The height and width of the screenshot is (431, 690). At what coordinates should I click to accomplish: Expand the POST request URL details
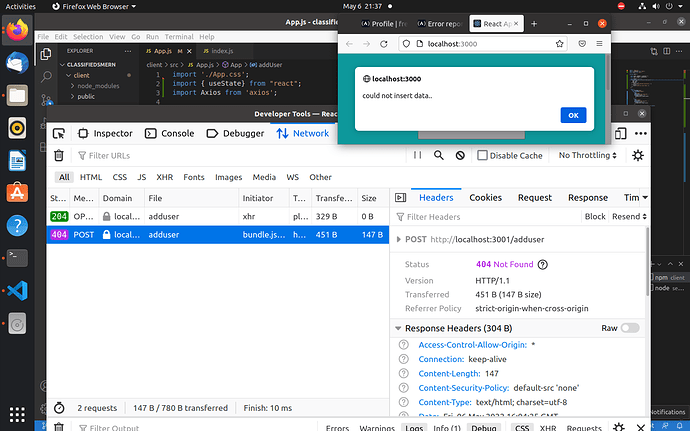click(x=398, y=239)
